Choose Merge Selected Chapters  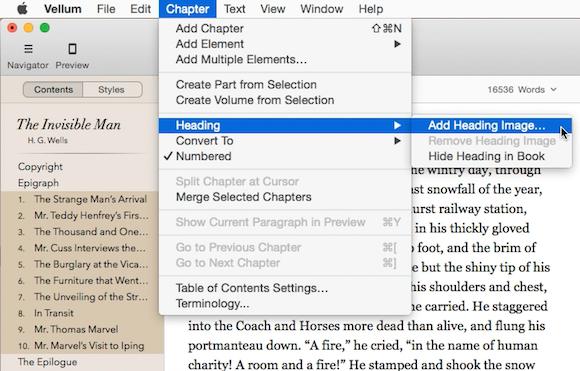click(285, 197)
